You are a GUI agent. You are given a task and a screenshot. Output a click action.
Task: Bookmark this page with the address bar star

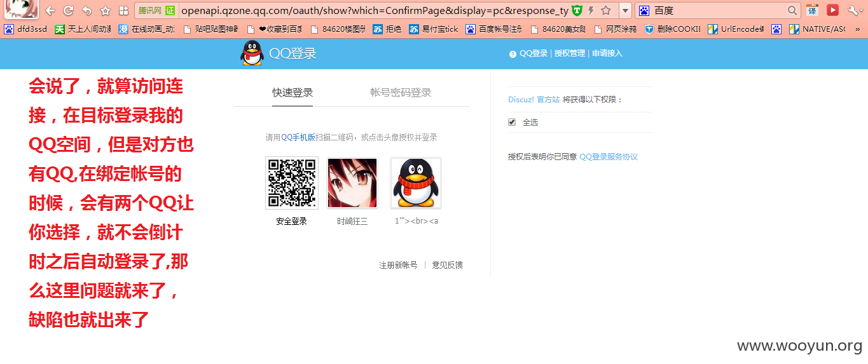(x=607, y=11)
